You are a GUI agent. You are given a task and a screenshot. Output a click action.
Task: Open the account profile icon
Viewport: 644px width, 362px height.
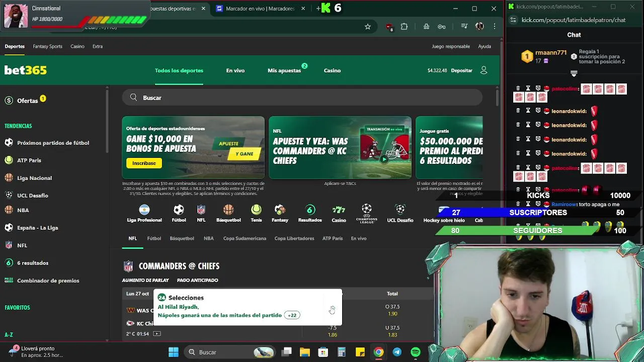(x=484, y=70)
